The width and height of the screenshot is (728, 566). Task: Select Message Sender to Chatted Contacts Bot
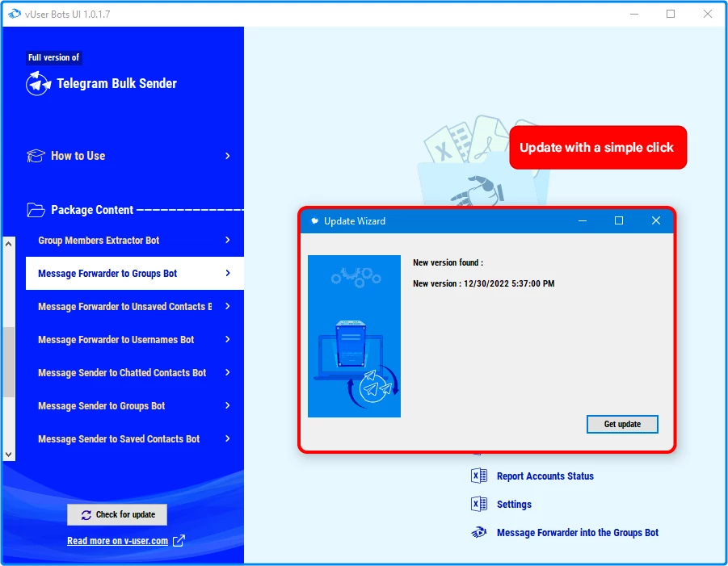tap(135, 373)
